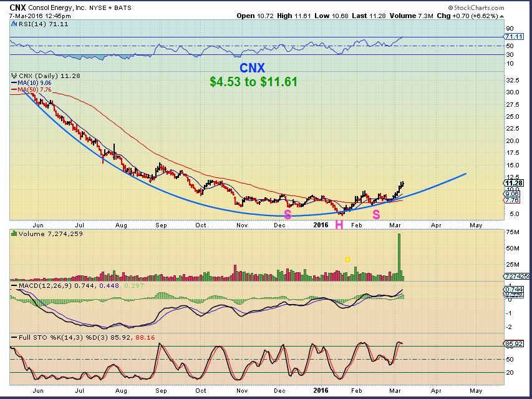Click the red 88.16 stochastic %D value
The width and height of the screenshot is (532, 399).
pos(145,338)
